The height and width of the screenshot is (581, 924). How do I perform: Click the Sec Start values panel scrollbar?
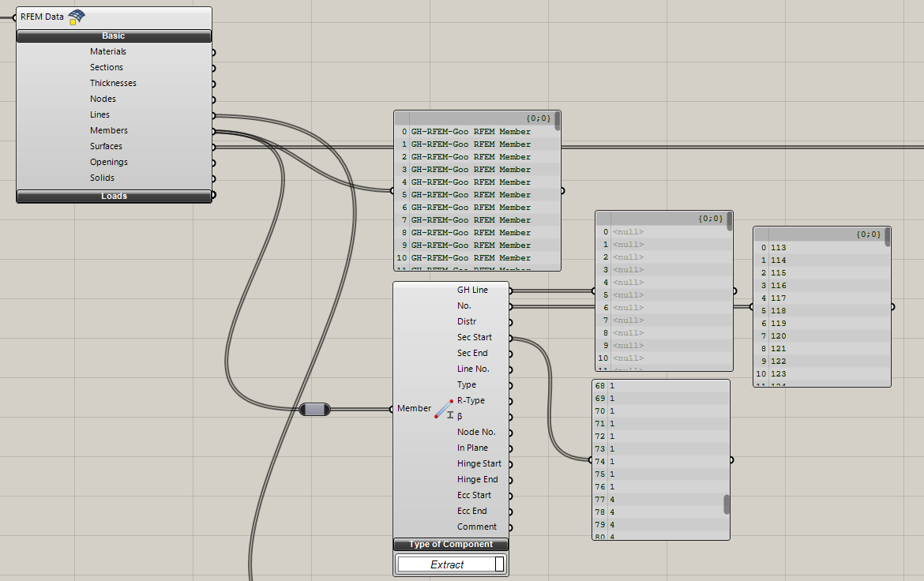click(727, 504)
